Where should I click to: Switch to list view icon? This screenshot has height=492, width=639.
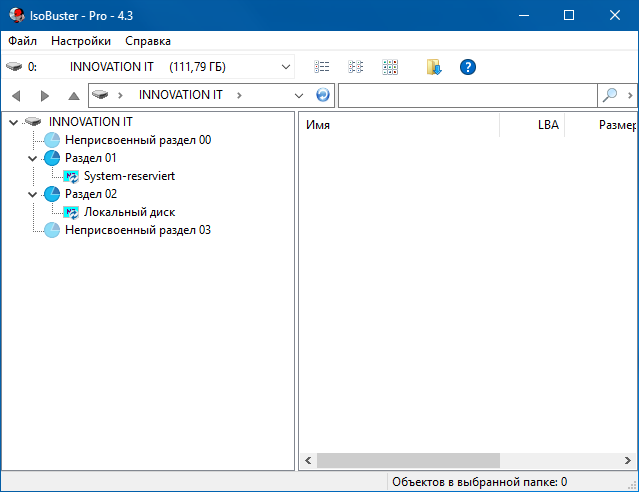[322, 67]
